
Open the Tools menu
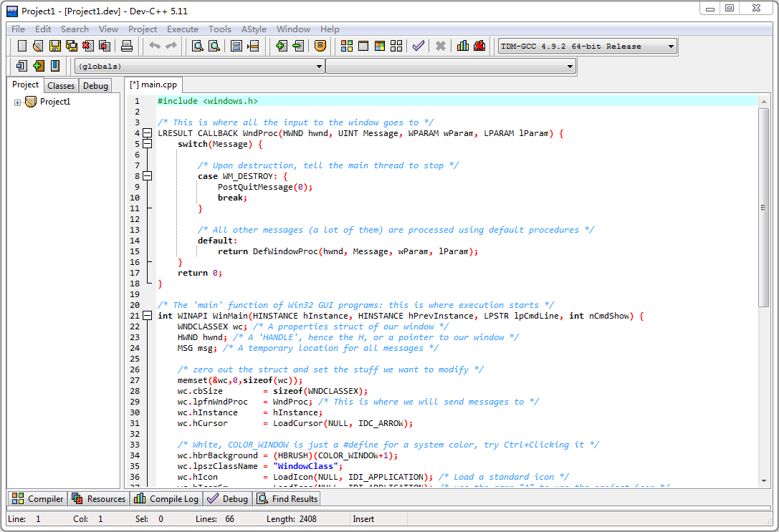click(x=220, y=29)
